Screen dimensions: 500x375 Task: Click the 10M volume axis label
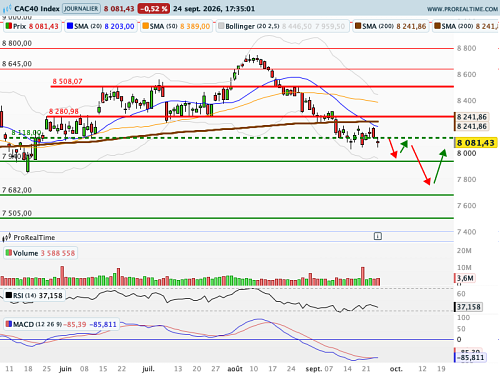pos(464,268)
